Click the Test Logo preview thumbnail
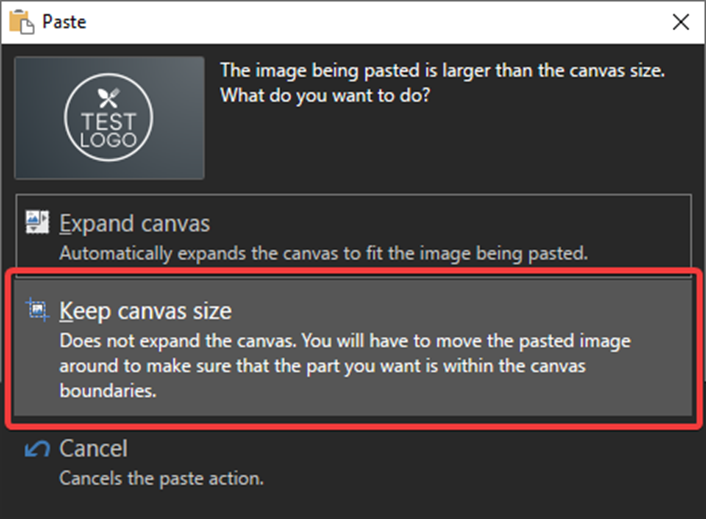This screenshot has width=706, height=519. [109, 118]
